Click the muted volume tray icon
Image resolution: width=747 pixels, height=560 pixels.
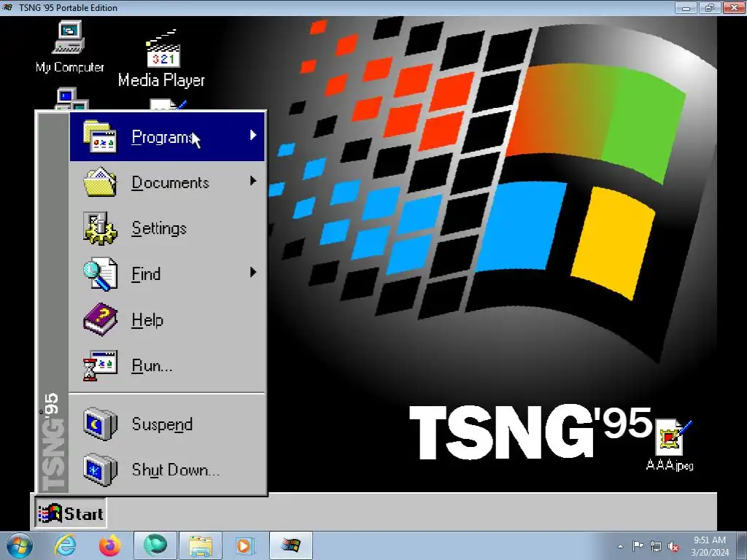[x=673, y=547]
